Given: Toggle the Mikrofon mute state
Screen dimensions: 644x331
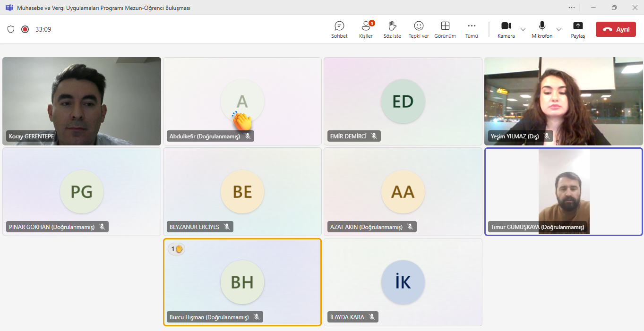Looking at the screenshot, I should tap(542, 29).
